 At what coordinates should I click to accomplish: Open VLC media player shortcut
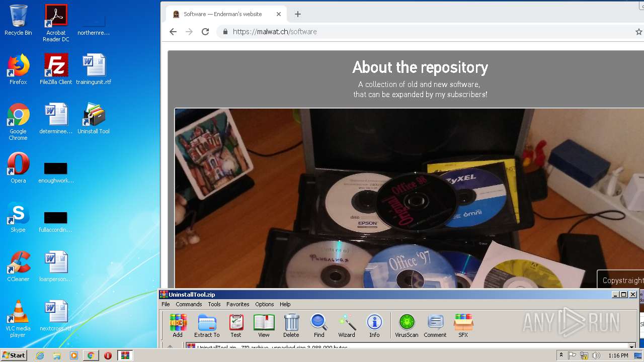tap(18, 319)
